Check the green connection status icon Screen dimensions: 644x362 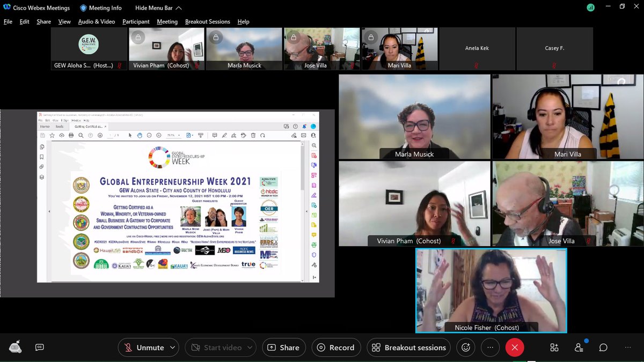[x=591, y=8]
